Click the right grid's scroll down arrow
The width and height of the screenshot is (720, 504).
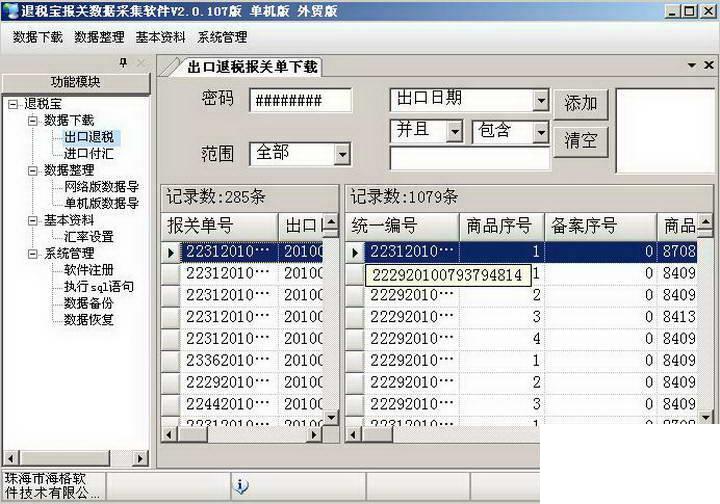705,417
